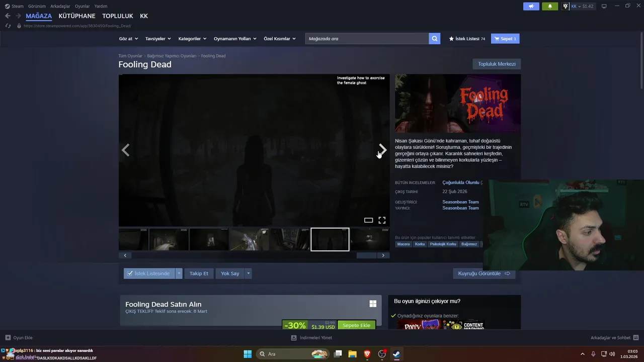This screenshot has width=644, height=362.
Task: Open Kategoriler dropdown
Action: [x=192, y=39]
